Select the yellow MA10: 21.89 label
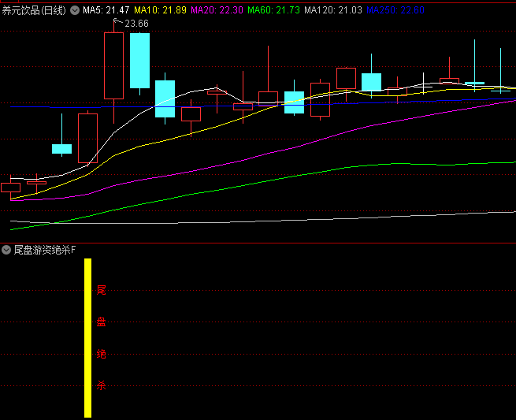516x420 pixels. pyautogui.click(x=161, y=10)
